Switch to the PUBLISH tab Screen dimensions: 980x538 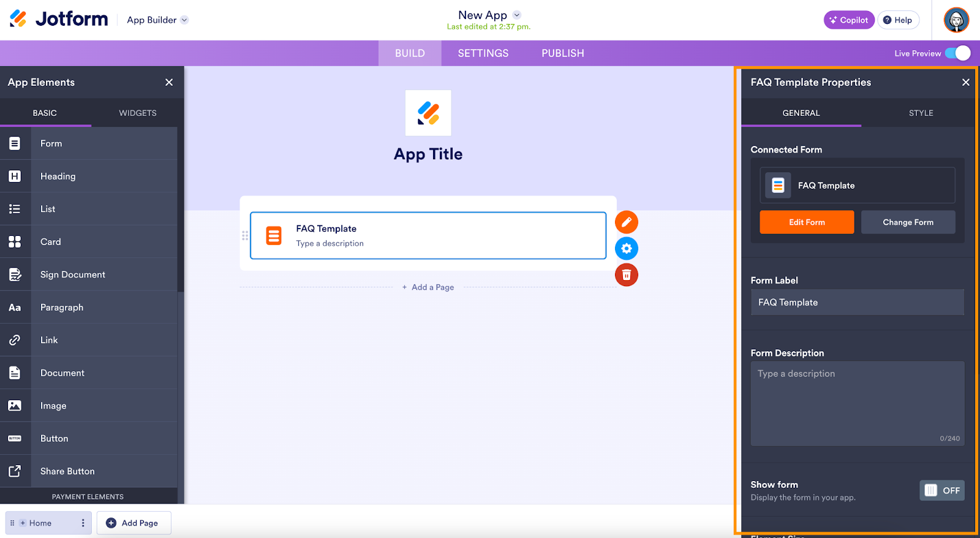pyautogui.click(x=563, y=53)
